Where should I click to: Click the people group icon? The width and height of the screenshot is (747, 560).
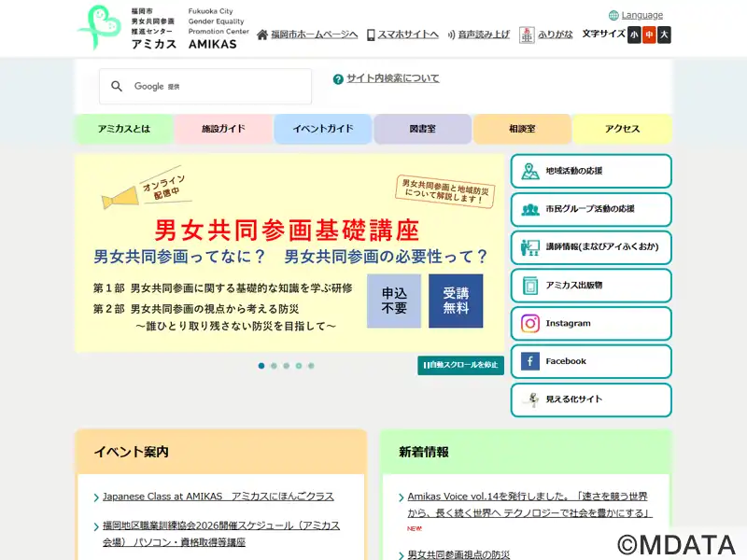(x=529, y=209)
